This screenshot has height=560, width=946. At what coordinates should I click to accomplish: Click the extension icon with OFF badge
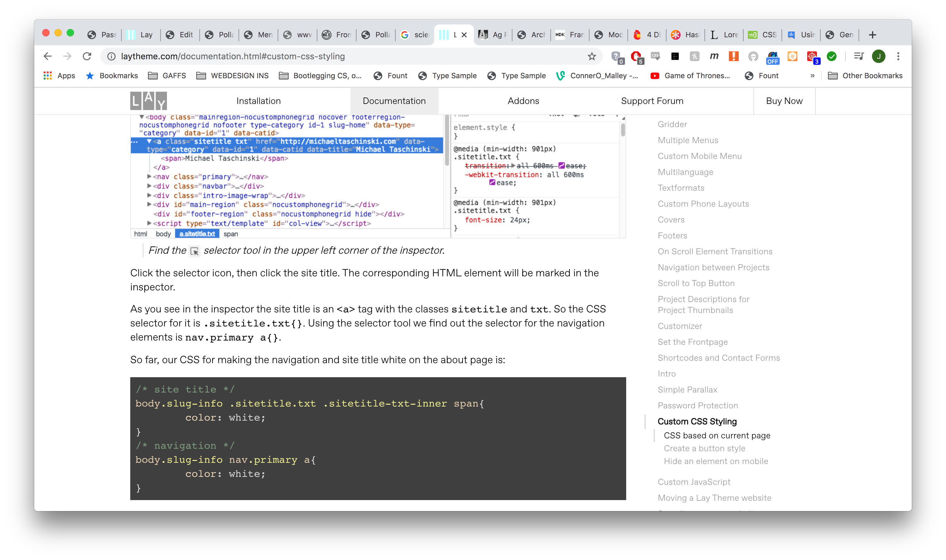[x=772, y=57]
